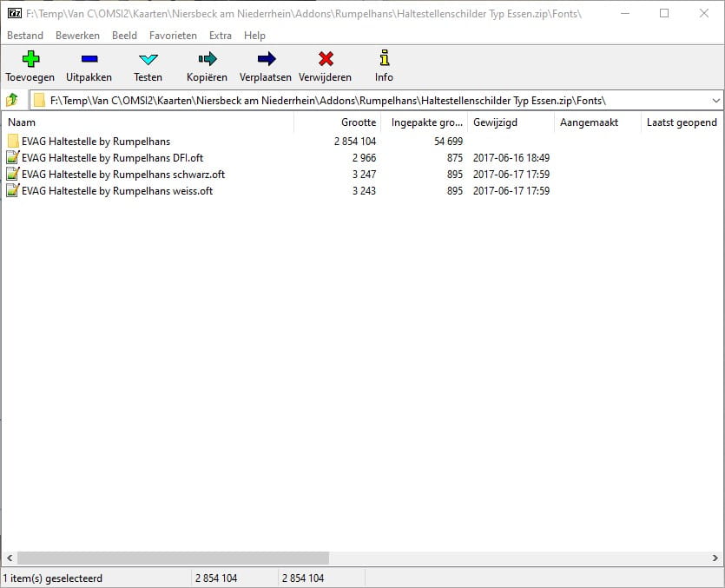Select the Rumpelhans schwarz.oft file

[x=123, y=175]
